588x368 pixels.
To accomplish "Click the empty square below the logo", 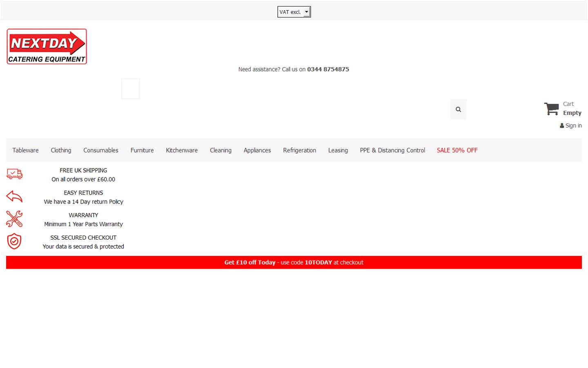I will pos(130,88).
